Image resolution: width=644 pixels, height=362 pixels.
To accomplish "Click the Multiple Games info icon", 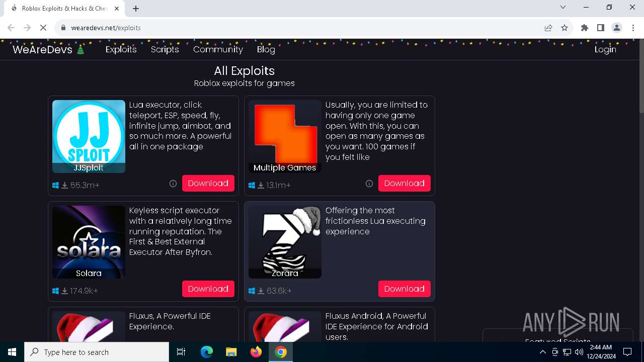I will click(x=369, y=184).
